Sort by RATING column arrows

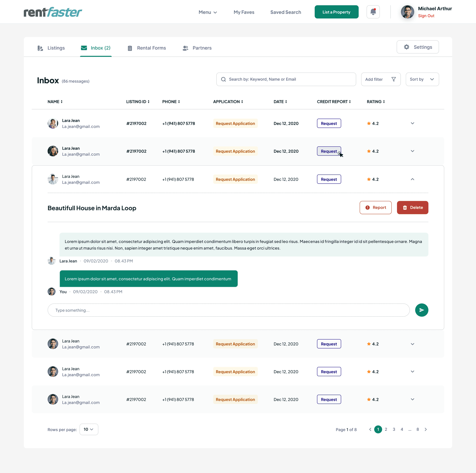(x=384, y=102)
